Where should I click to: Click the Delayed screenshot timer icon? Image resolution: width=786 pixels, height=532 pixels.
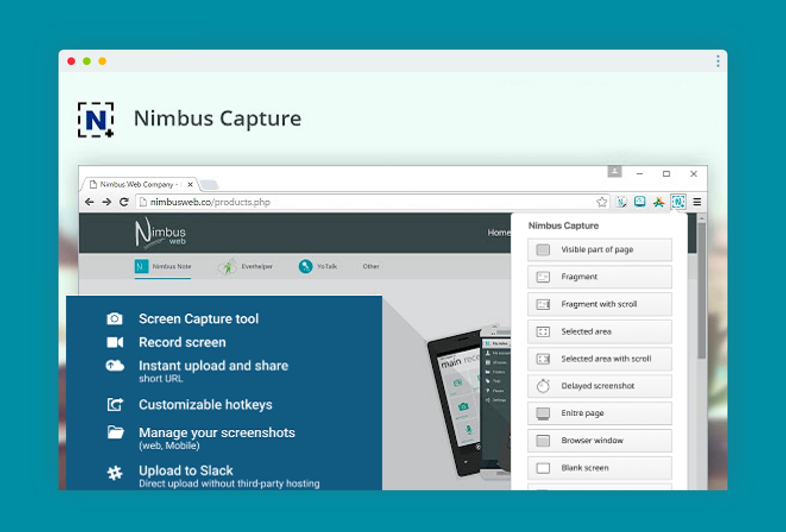pos(542,386)
